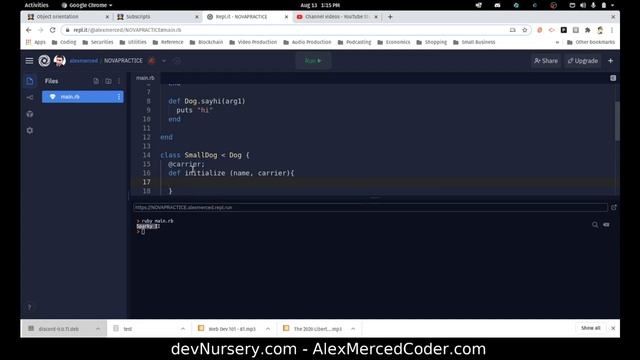Open Activities overview
Viewport: 640px width, 360px height.
click(x=36, y=5)
